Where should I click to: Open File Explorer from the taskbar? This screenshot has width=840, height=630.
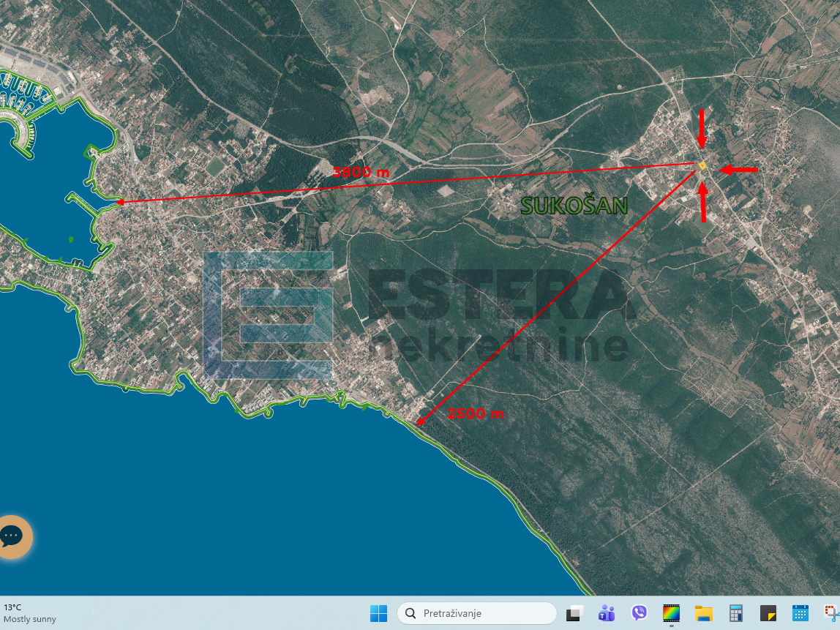[x=703, y=613]
